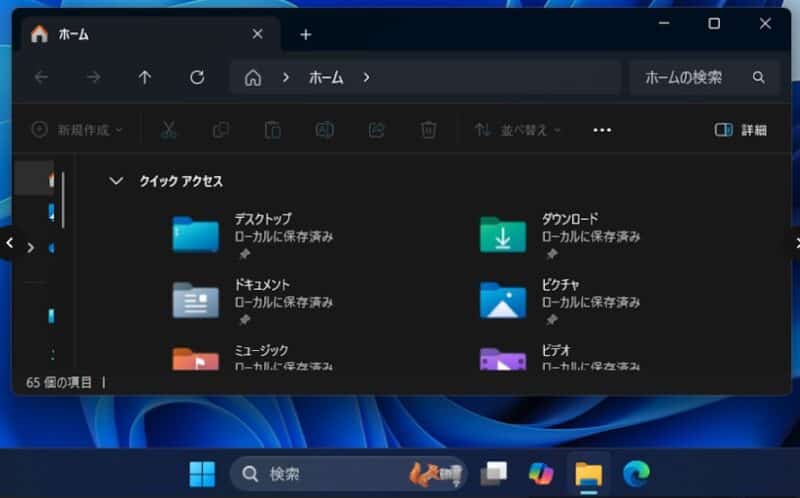800x498 pixels.
Task: Click the デスクトップ folder name
Action: tap(263, 219)
